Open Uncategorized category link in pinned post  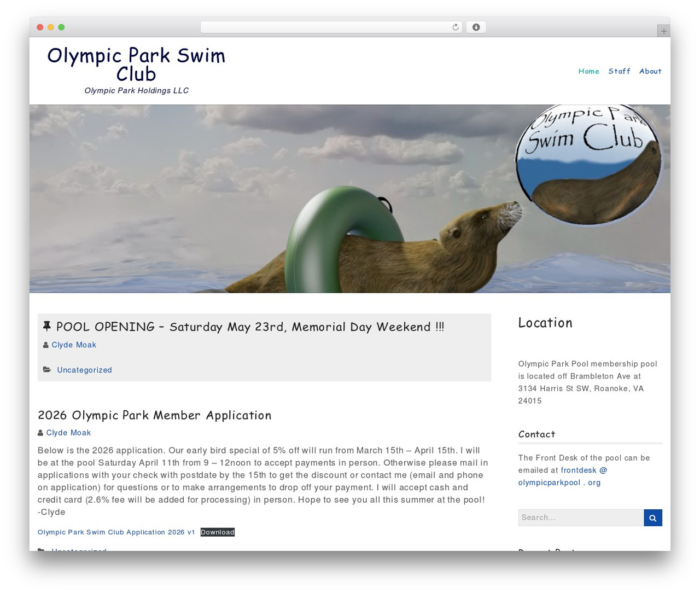[84, 370]
